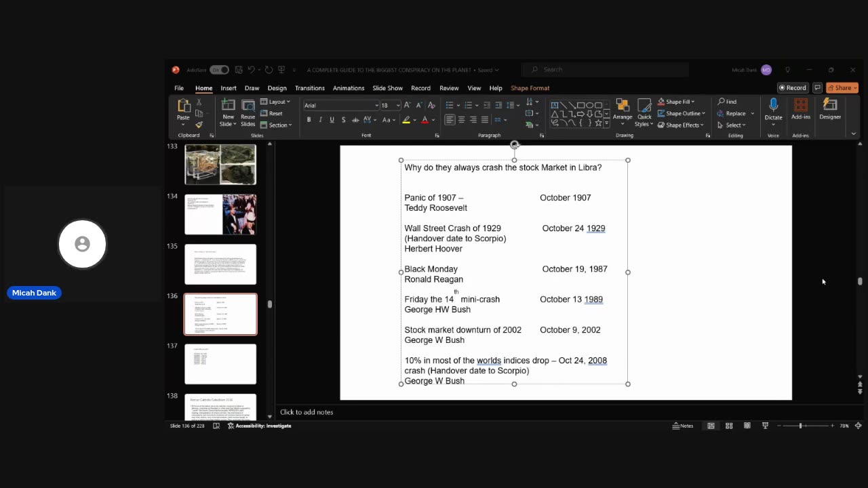Fit slide to current window icon
Image resolution: width=868 pixels, height=488 pixels.
click(858, 426)
